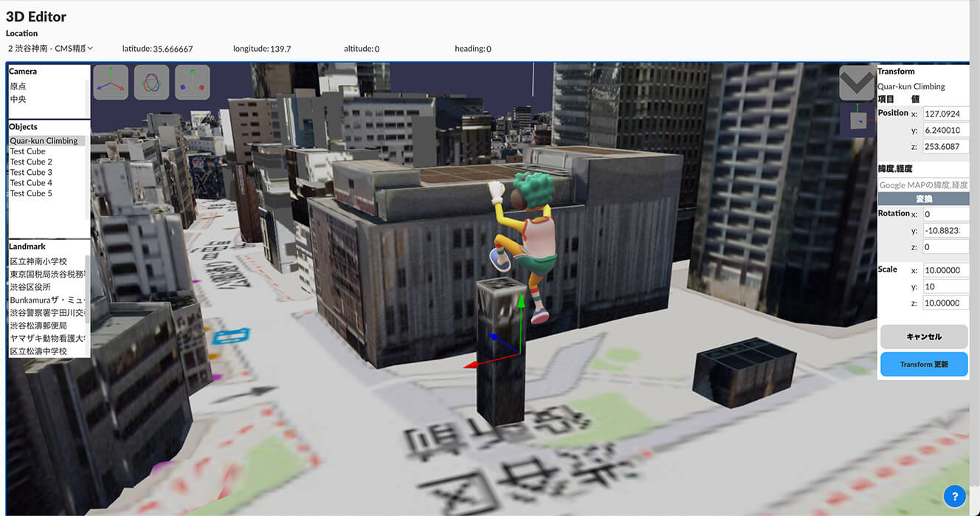Click the Google MAP latitude/longitude field
This screenshot has width=980, height=516.
pyautogui.click(x=923, y=185)
